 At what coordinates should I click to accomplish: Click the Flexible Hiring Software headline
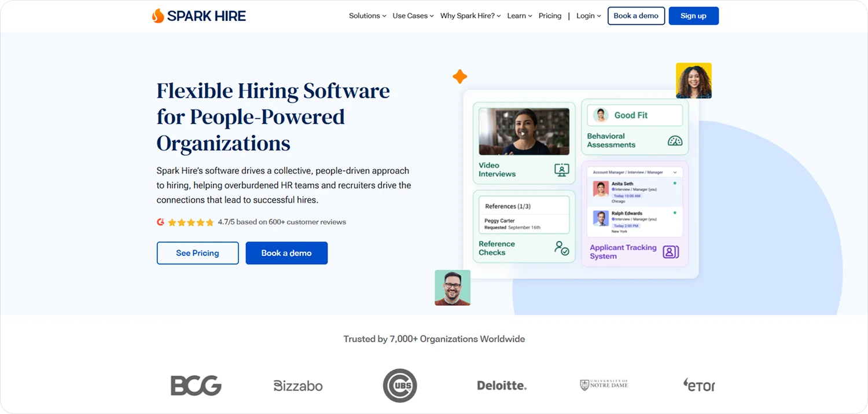coord(273,117)
